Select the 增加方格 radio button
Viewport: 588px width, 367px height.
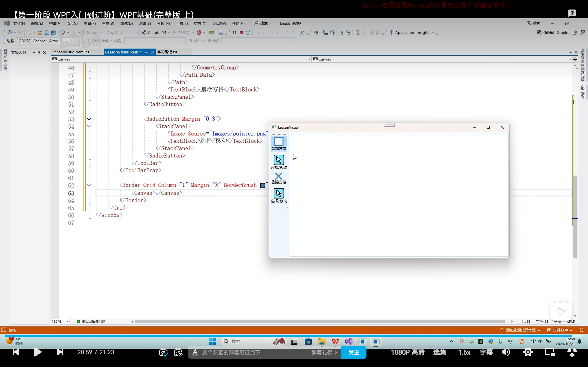coord(279,144)
